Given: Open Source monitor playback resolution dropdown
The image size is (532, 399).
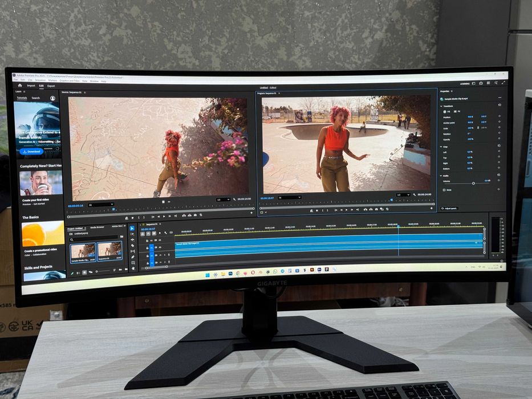Looking at the screenshot, I should pos(224,200).
